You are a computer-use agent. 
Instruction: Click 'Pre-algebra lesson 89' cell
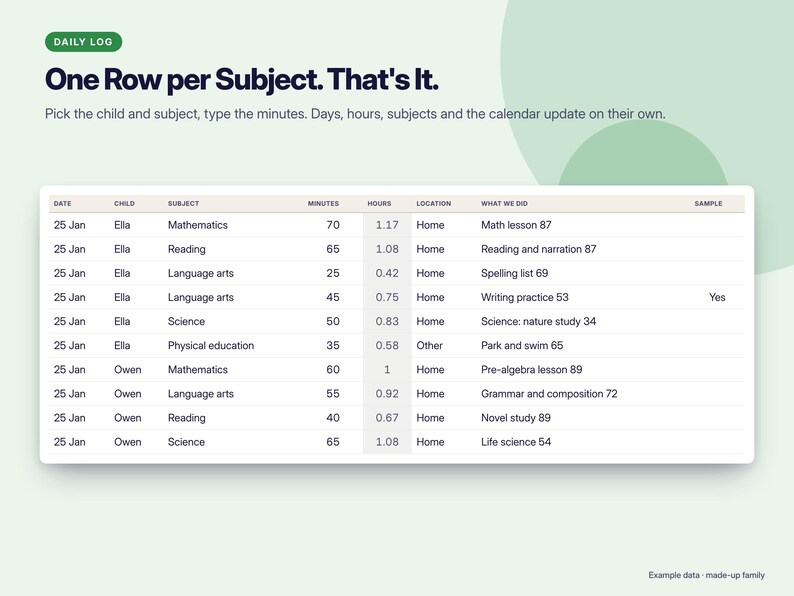(532, 370)
